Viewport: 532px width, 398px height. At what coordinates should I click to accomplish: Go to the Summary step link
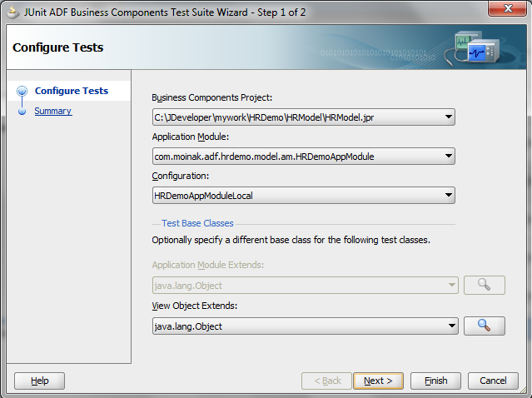click(52, 111)
